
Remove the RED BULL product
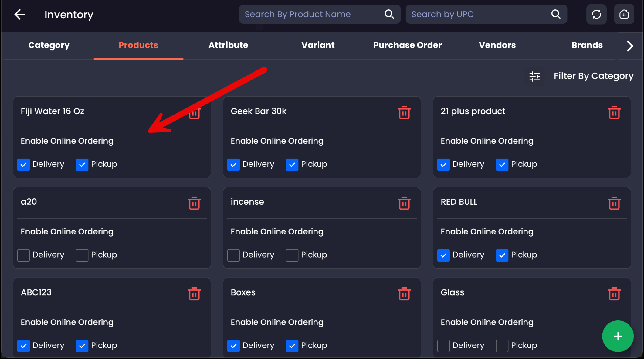coord(614,203)
